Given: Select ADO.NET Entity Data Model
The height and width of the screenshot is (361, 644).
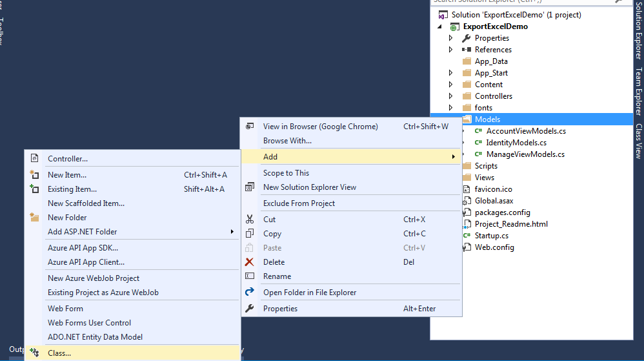Looking at the screenshot, I should pos(132,336).
